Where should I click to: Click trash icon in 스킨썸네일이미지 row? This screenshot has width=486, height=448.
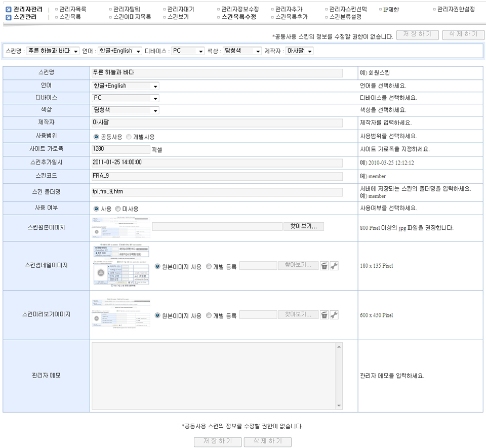[x=325, y=266]
